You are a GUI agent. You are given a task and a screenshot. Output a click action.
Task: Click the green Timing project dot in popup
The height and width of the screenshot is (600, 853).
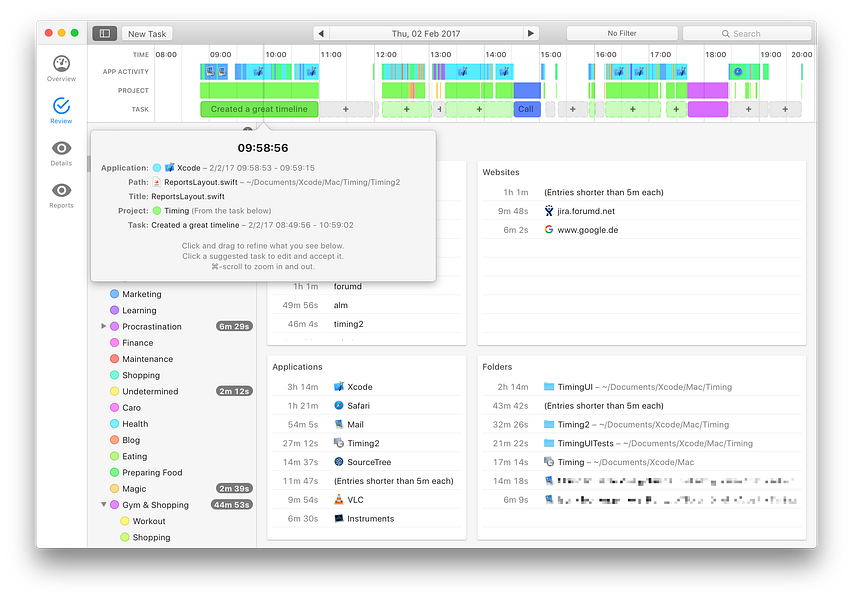pyautogui.click(x=157, y=211)
